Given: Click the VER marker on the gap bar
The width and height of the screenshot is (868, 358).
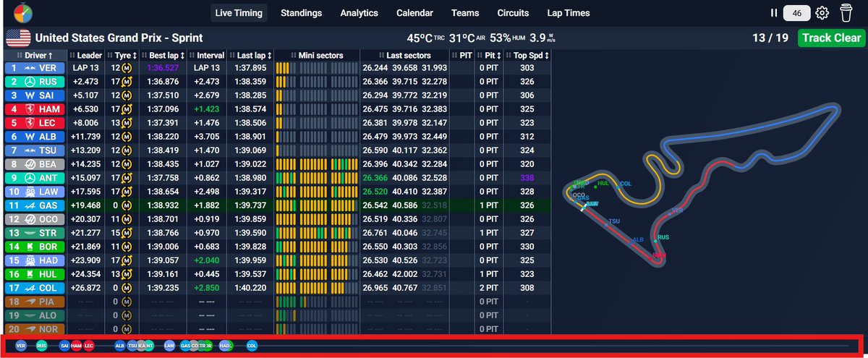Looking at the screenshot, I should click(x=20, y=346).
